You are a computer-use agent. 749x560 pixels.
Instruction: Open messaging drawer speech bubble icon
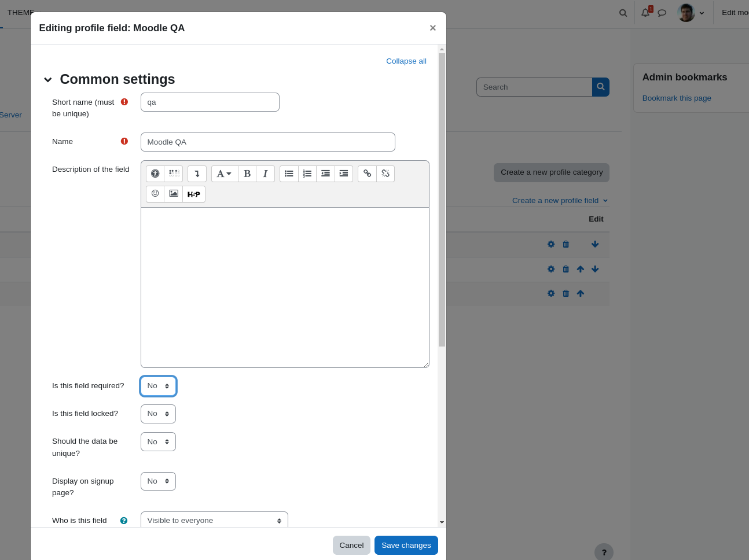(662, 13)
